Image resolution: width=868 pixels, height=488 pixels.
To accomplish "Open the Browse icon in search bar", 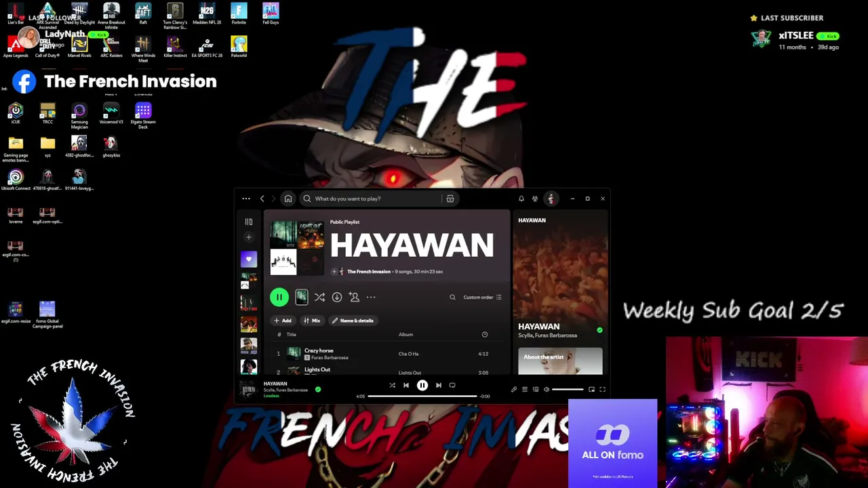I will point(450,199).
